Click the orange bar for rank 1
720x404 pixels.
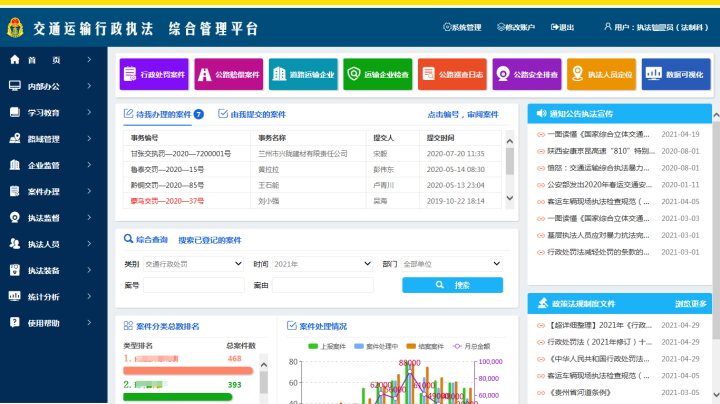point(188,370)
